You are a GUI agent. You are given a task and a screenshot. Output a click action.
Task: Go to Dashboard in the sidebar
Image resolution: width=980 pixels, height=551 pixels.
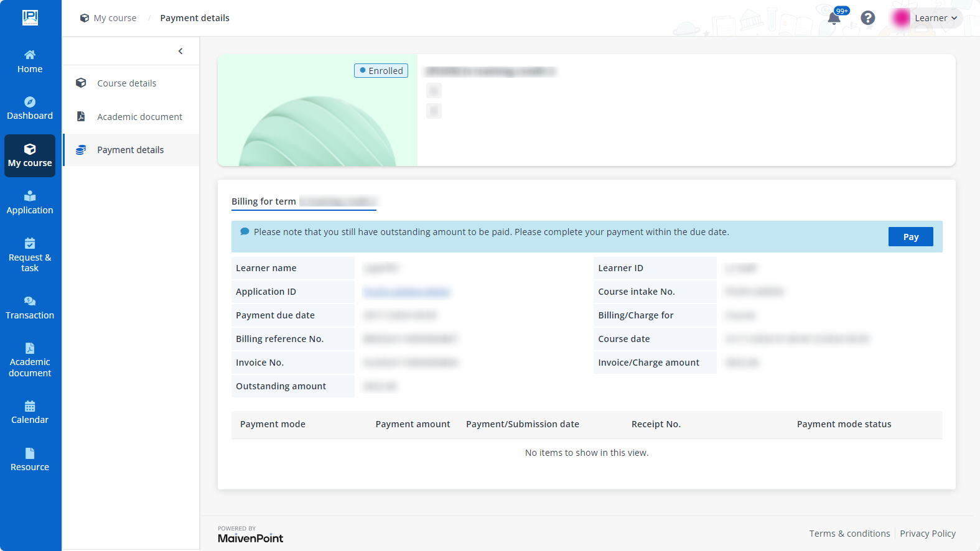(x=30, y=109)
